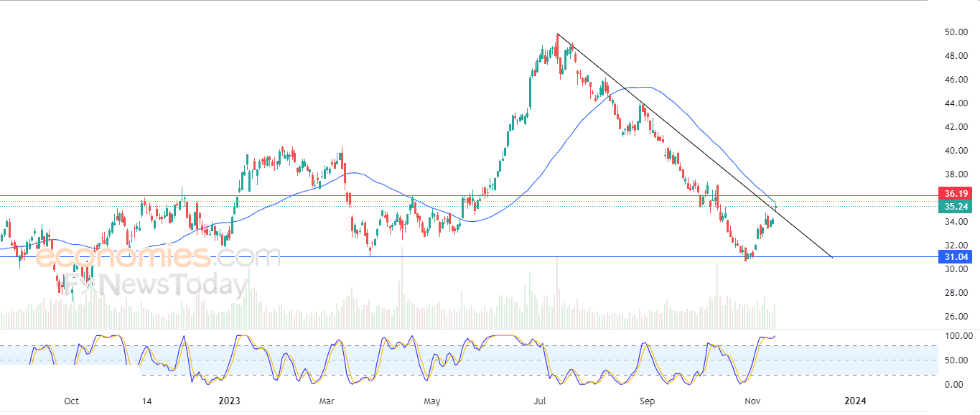Click the 26.00 price axis label

pos(956,317)
